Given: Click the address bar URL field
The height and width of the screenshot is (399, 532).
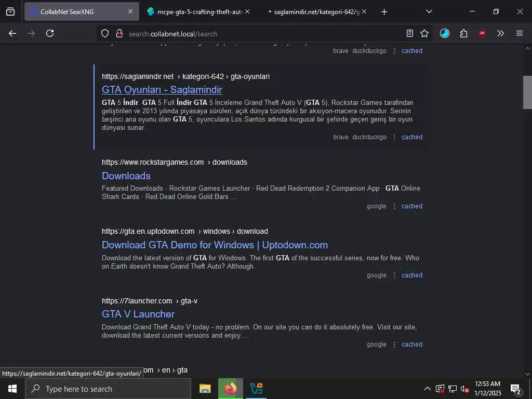Looking at the screenshot, I should pyautogui.click(x=264, y=34).
